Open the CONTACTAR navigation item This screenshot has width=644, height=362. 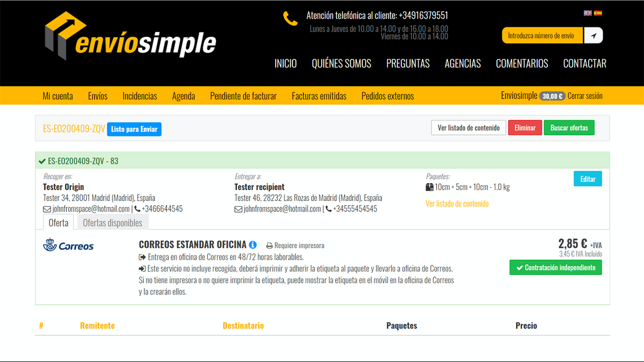click(x=585, y=63)
